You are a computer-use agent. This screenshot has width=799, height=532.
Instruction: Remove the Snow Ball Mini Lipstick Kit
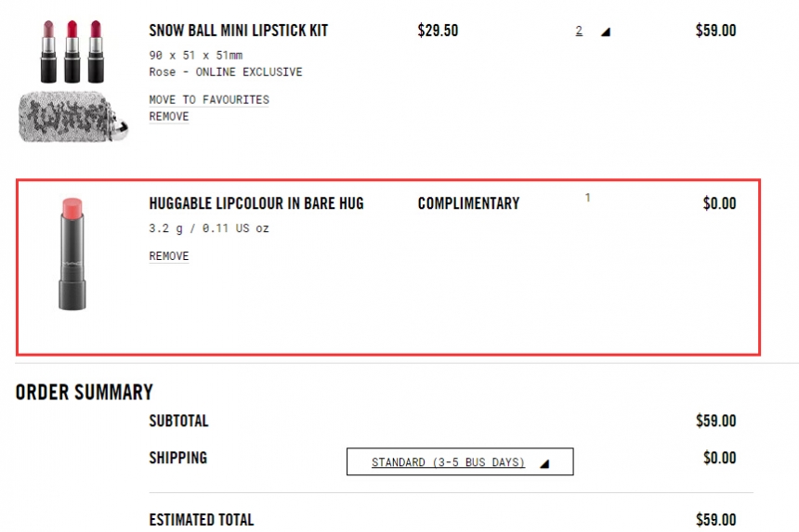pos(169,117)
